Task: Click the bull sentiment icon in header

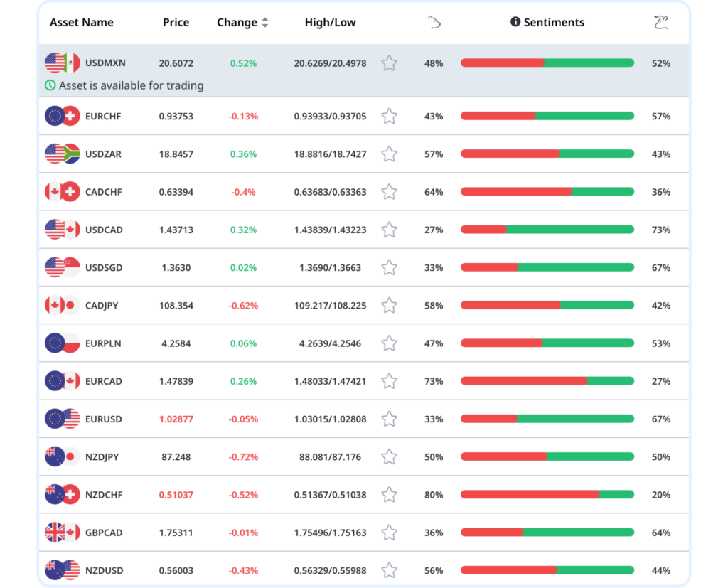Action: click(x=660, y=22)
